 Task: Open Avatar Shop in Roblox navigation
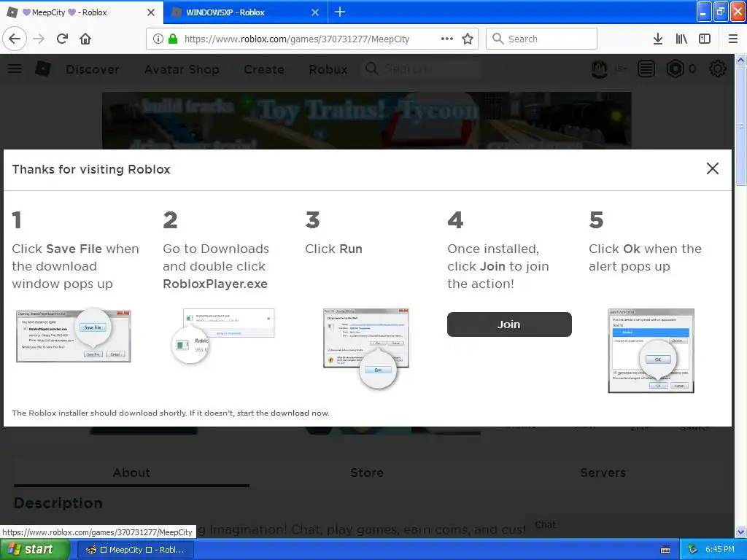[182, 69]
